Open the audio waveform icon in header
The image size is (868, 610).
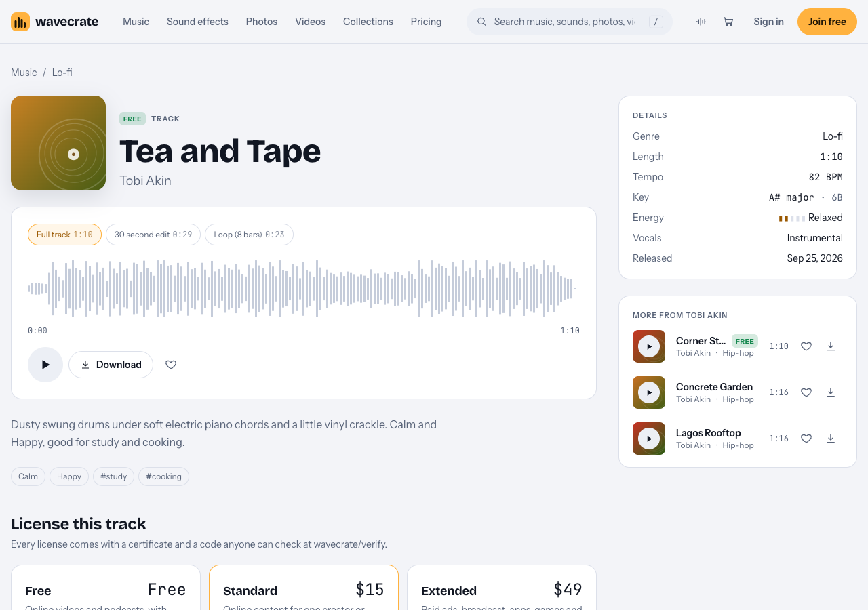[701, 22]
